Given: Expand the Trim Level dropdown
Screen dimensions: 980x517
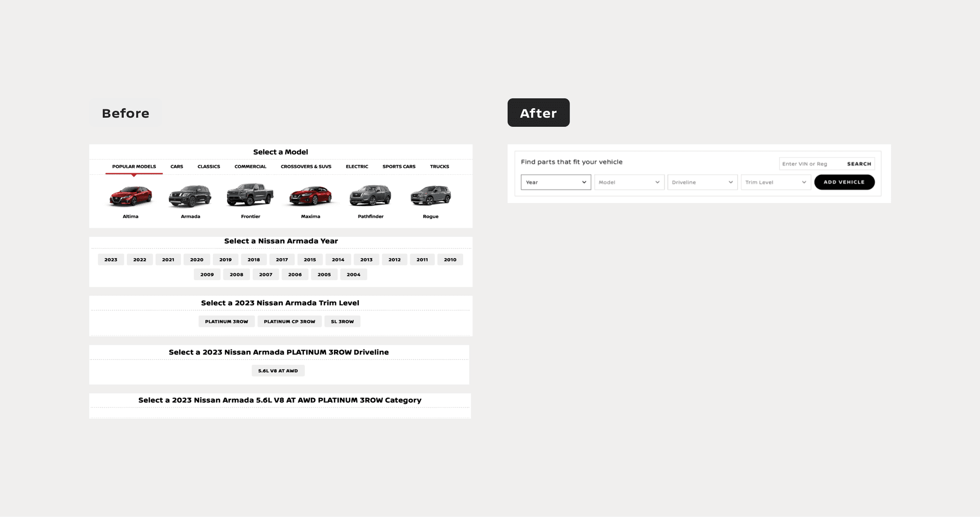Looking at the screenshot, I should pos(775,182).
